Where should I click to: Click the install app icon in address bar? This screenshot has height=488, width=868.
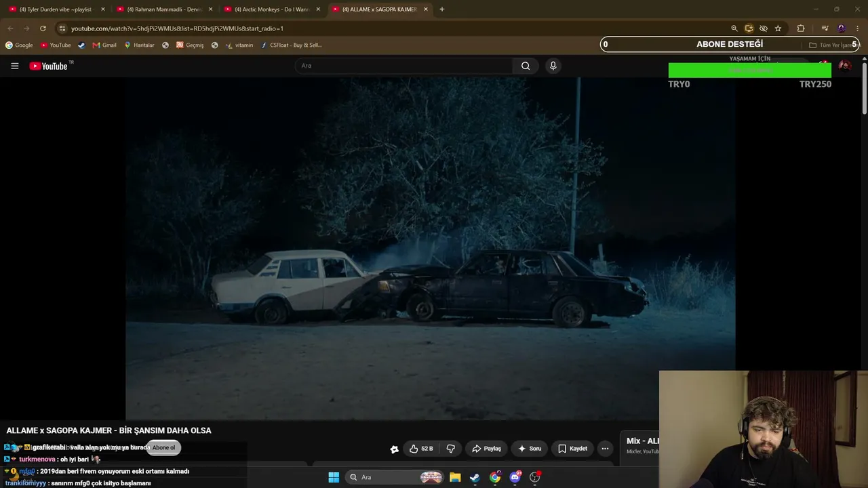749,28
